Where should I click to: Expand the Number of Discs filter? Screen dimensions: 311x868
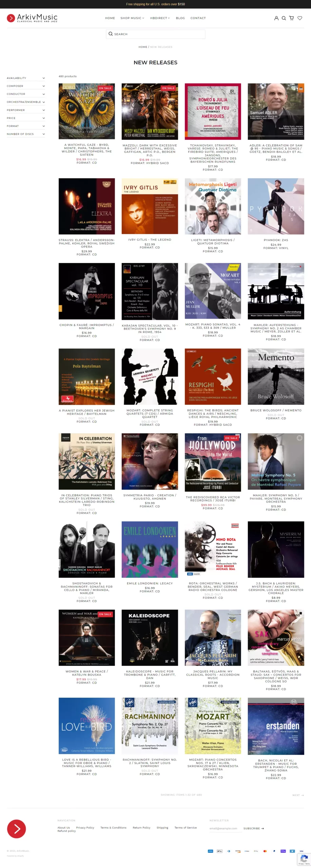tap(26, 134)
